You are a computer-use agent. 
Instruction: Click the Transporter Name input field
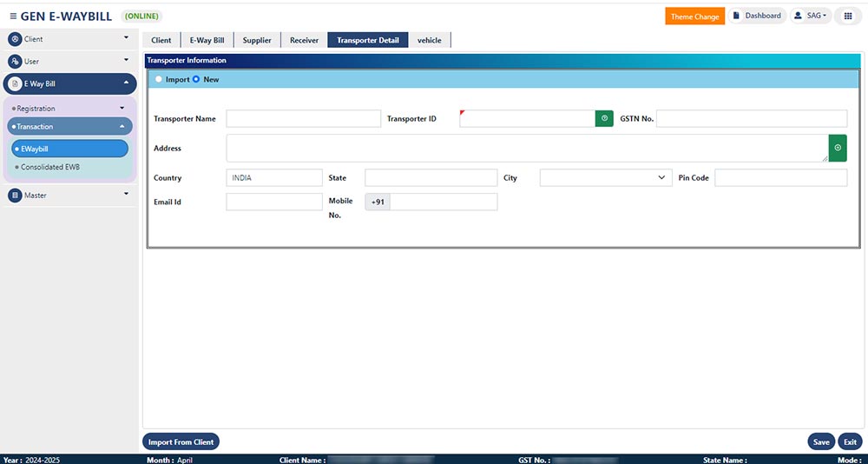(303, 118)
